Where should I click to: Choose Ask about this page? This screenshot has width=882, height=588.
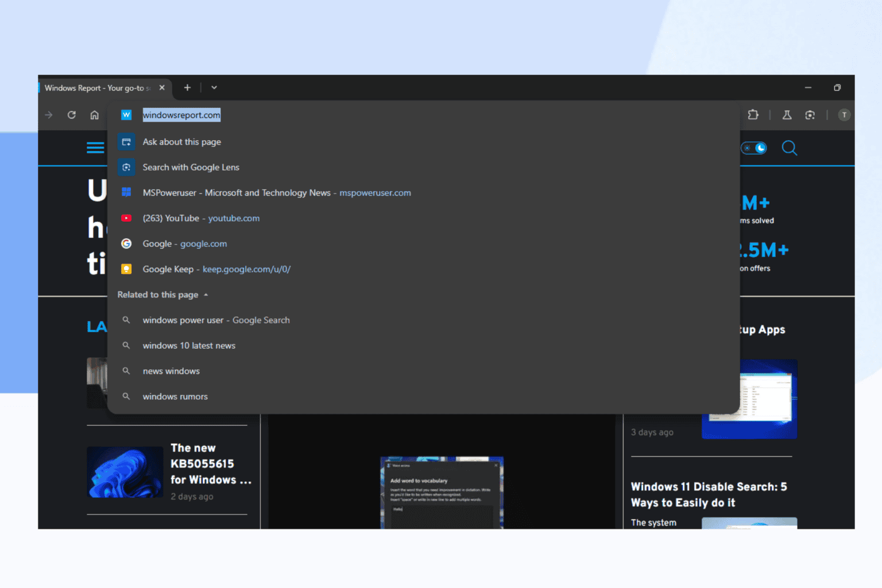(x=423, y=142)
